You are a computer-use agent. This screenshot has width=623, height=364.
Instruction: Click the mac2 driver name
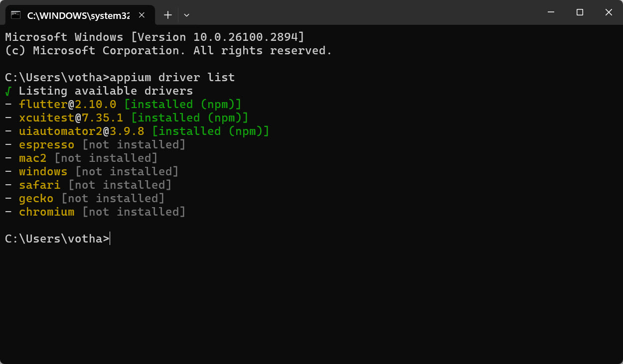pyautogui.click(x=33, y=158)
